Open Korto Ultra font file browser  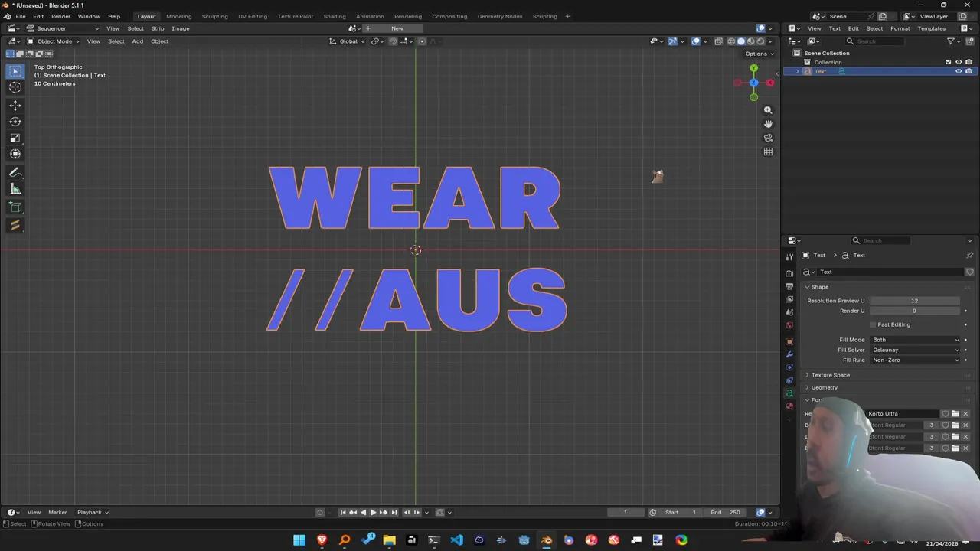(x=955, y=414)
